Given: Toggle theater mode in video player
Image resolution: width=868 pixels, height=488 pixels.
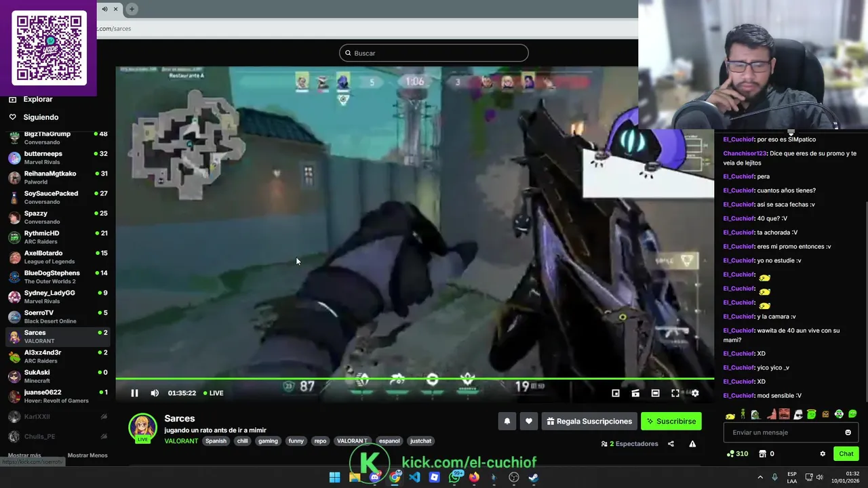Looking at the screenshot, I should pyautogui.click(x=655, y=393).
